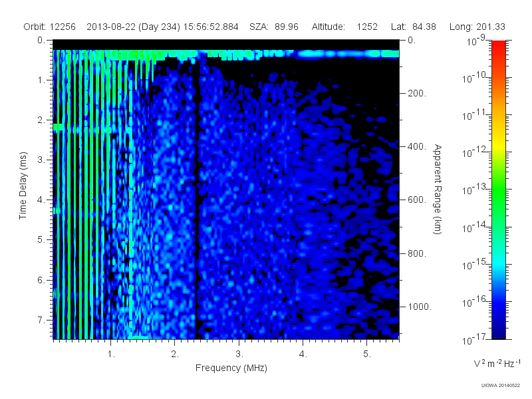Click the red top of the colorbar
This screenshot has width=532, height=399.
coord(498,46)
